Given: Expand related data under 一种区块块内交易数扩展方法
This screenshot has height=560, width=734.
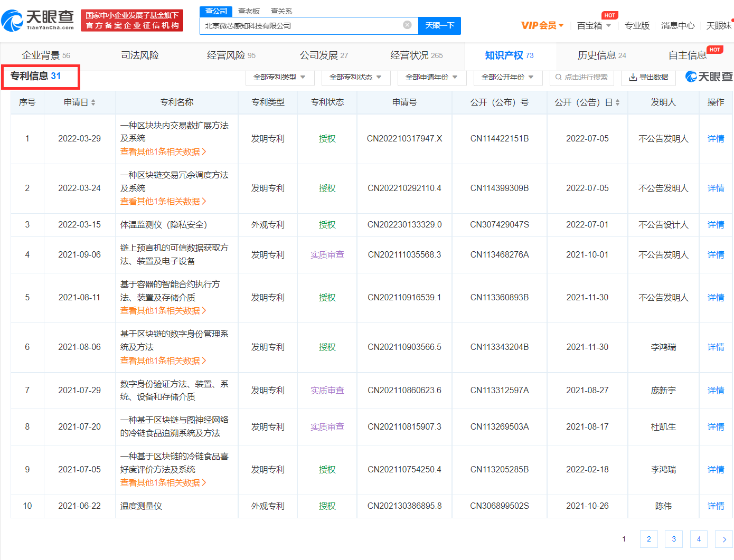Looking at the screenshot, I should click(163, 152).
